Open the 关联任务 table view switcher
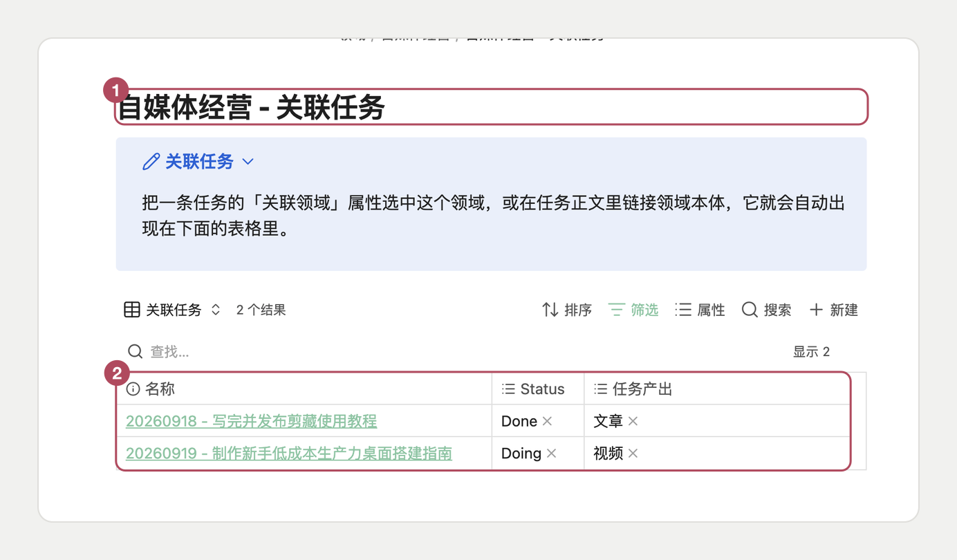 (172, 310)
